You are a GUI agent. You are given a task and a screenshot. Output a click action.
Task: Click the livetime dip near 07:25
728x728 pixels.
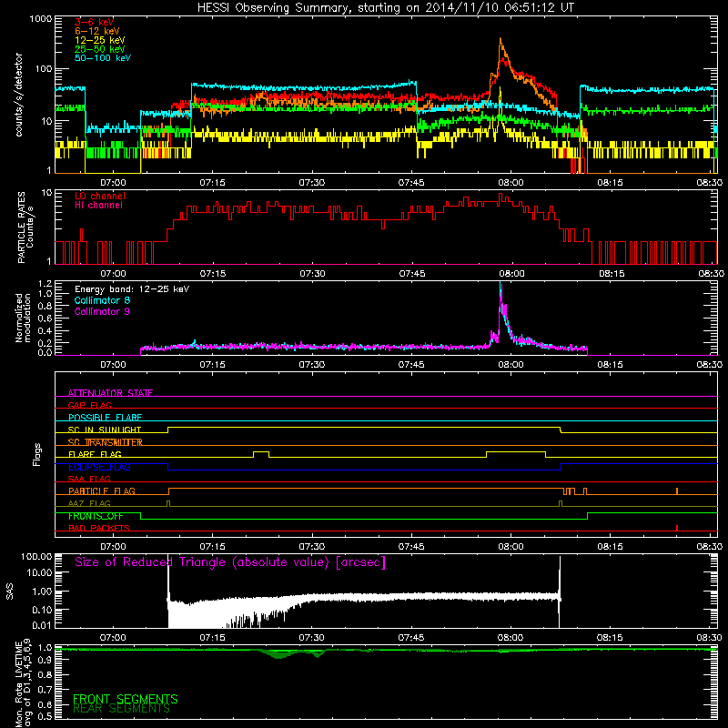point(278,654)
